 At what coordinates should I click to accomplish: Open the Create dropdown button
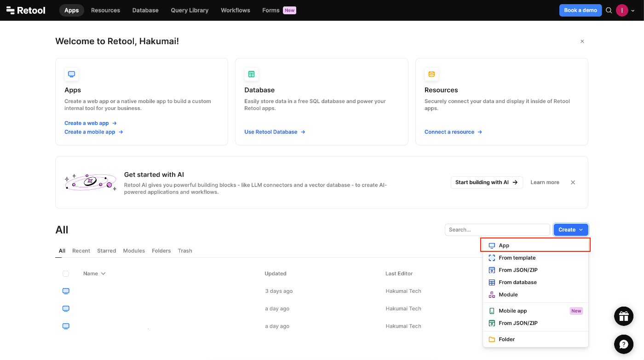pyautogui.click(x=571, y=230)
